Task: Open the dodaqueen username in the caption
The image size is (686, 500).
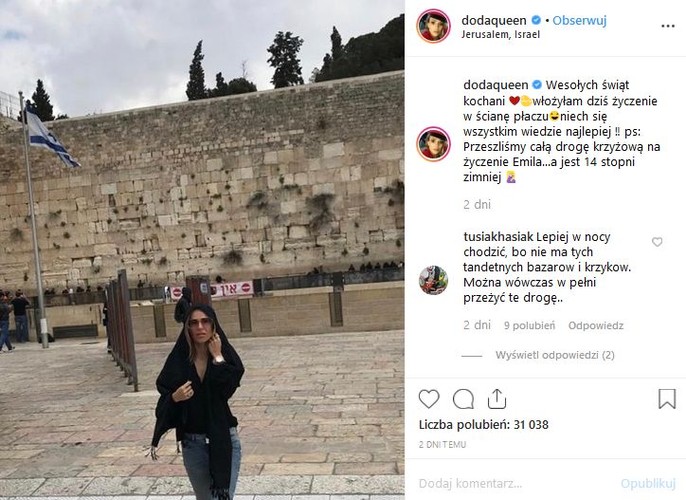Action: 496,84
